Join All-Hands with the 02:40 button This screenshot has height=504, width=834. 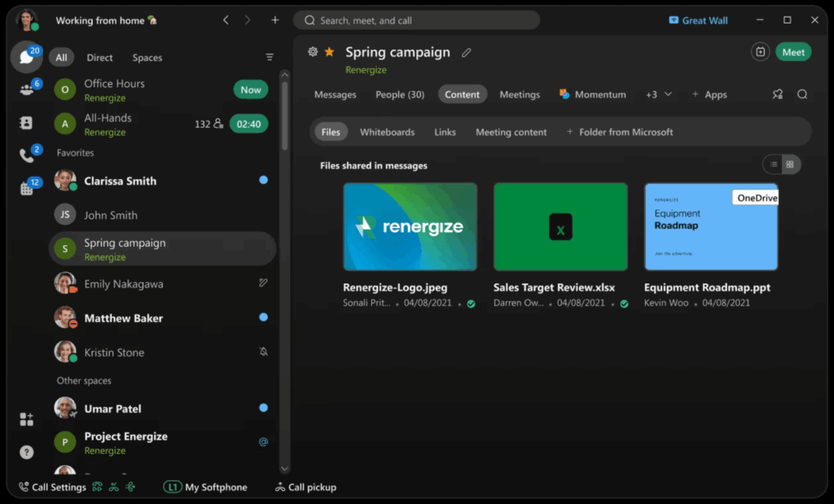click(x=248, y=124)
